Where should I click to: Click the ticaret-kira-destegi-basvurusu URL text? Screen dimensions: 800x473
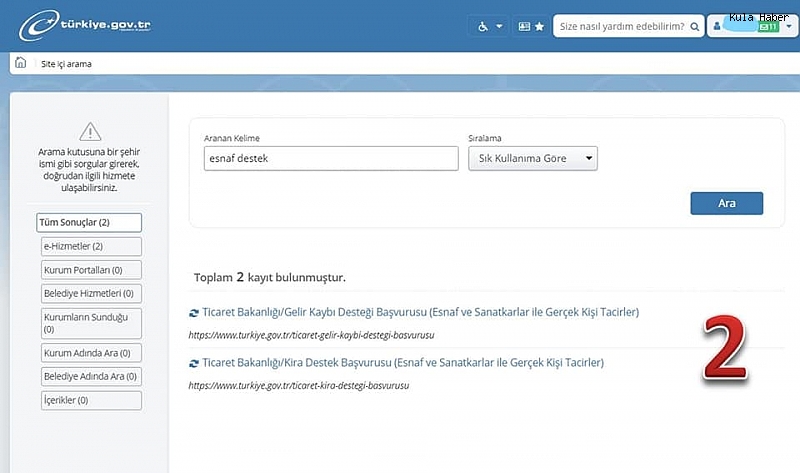pos(298,386)
